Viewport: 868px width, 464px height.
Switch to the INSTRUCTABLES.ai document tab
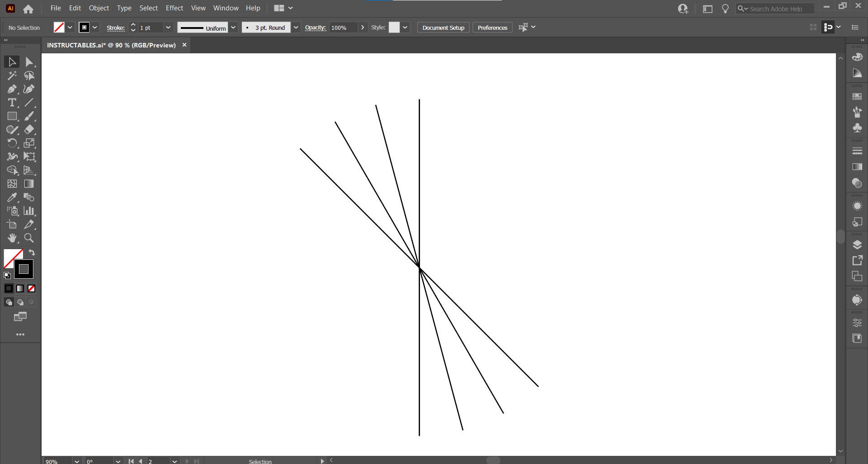(111, 45)
